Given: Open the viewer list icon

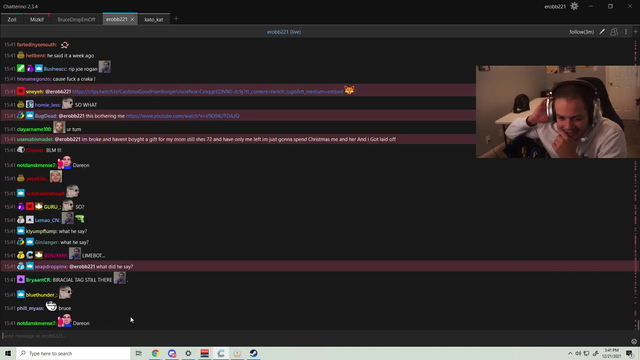Looking at the screenshot, I should (614, 32).
